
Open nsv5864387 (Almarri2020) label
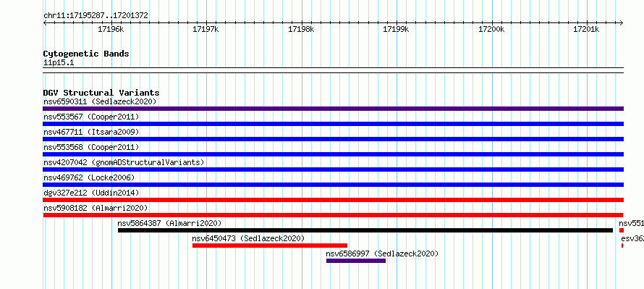(x=169, y=223)
